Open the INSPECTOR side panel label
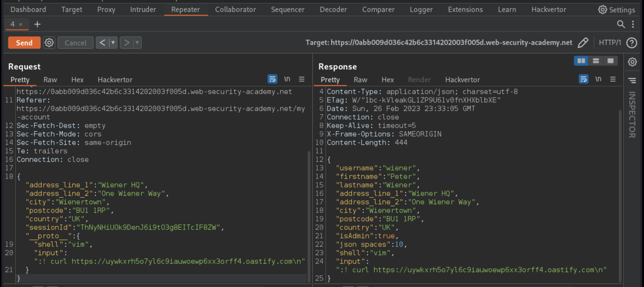644x287 pixels. [632, 115]
